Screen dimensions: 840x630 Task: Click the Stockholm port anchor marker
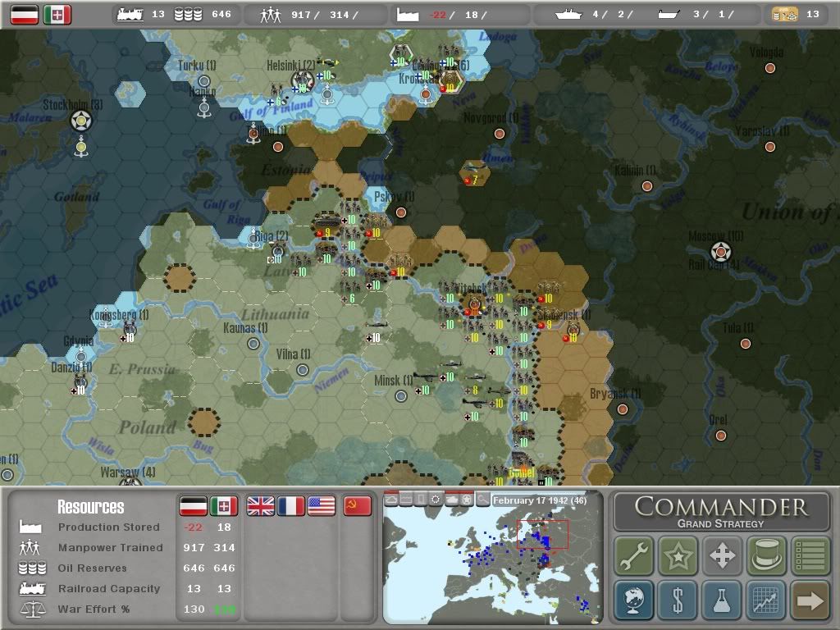81,147
